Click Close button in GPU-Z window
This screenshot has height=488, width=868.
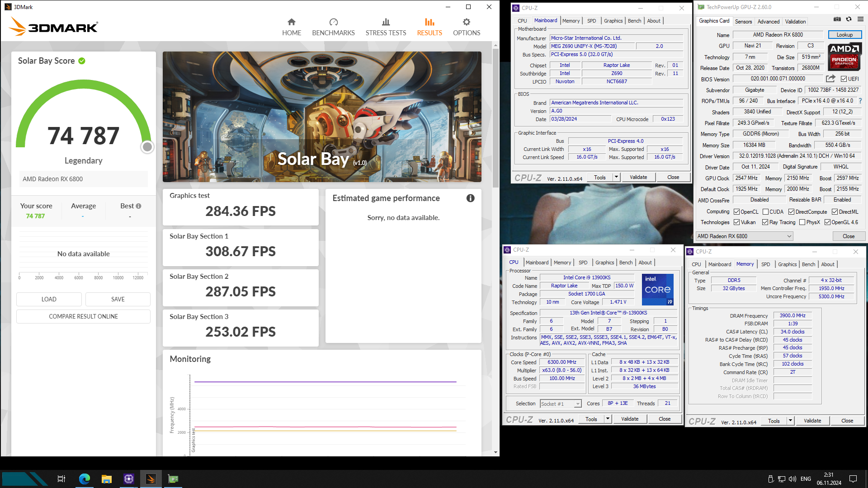point(849,236)
